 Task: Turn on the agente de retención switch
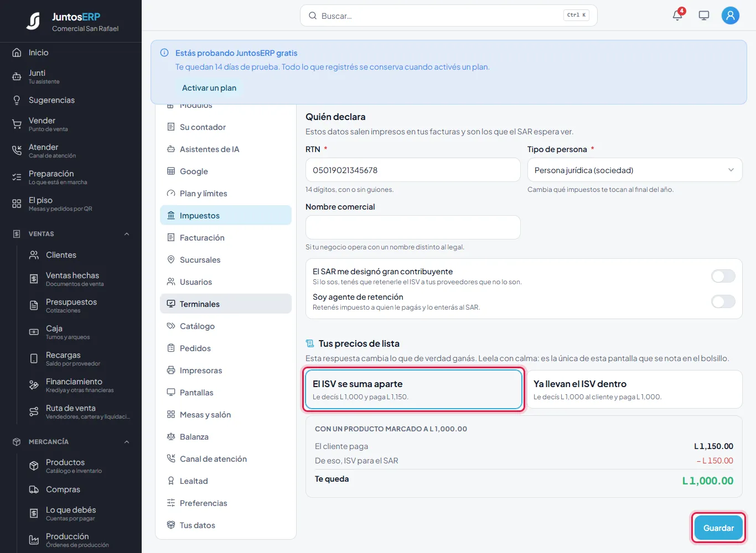(x=723, y=301)
